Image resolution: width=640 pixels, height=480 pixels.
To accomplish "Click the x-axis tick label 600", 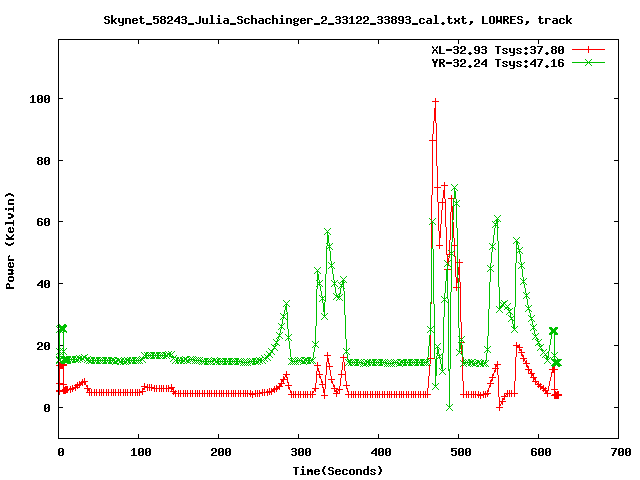I will pyautogui.click(x=541, y=452).
